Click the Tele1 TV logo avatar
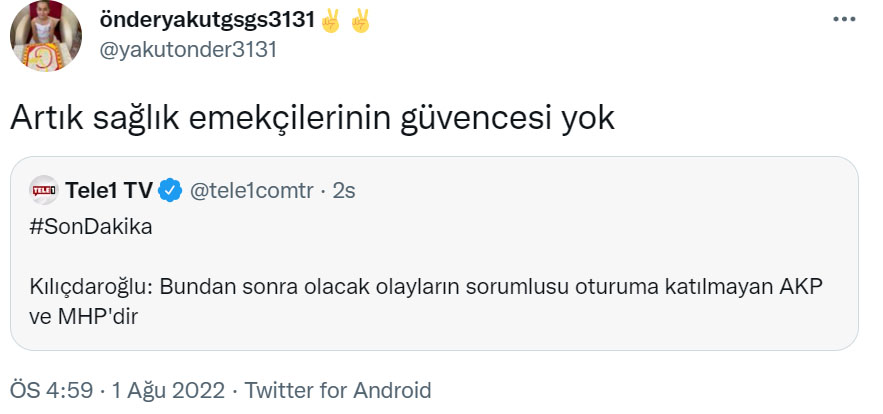The image size is (883, 414). click(x=44, y=189)
